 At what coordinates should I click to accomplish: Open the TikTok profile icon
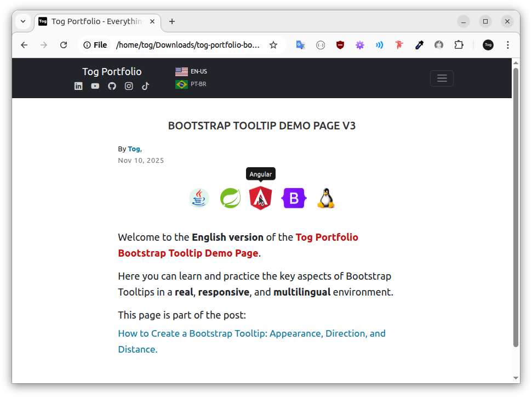[x=145, y=86]
